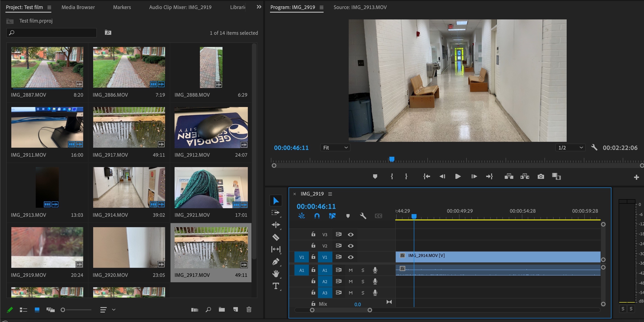Select the Razor tool

tap(276, 237)
